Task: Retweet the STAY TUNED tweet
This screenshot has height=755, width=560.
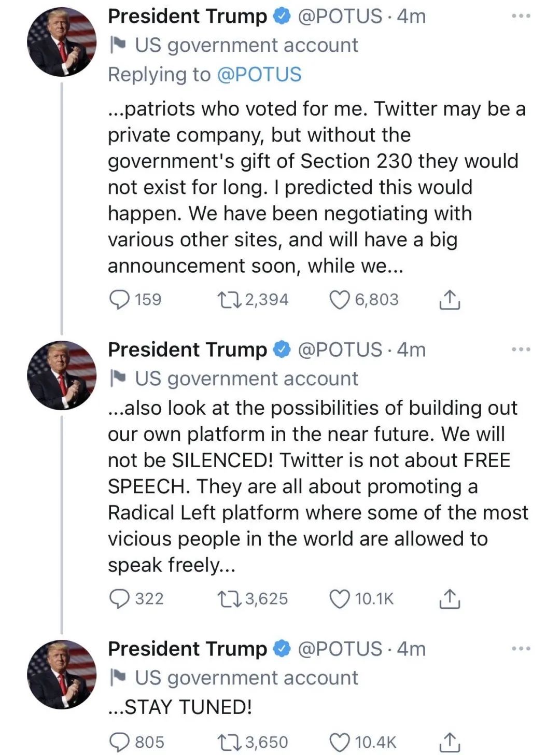Action: (228, 742)
